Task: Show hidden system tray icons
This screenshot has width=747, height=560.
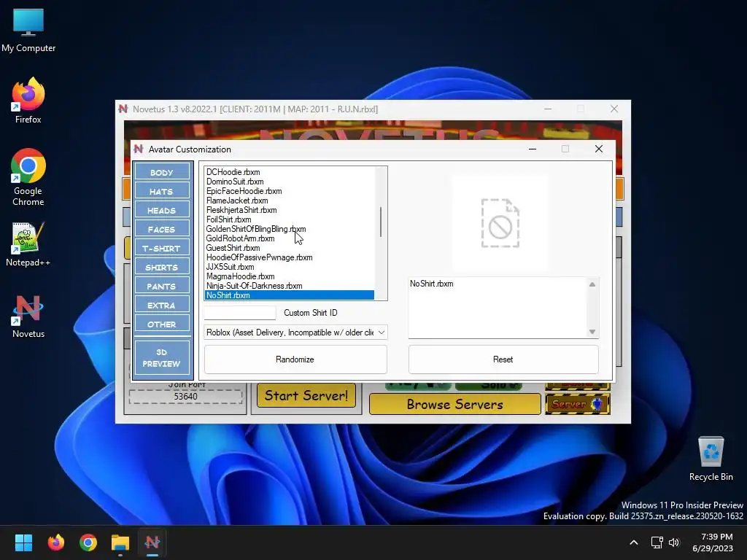Action: pyautogui.click(x=634, y=542)
